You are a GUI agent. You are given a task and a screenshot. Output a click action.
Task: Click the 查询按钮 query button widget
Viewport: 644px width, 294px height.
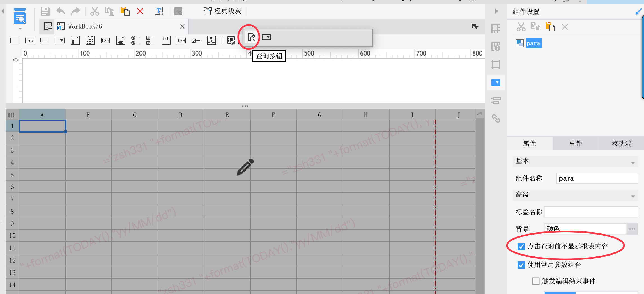pyautogui.click(x=251, y=37)
